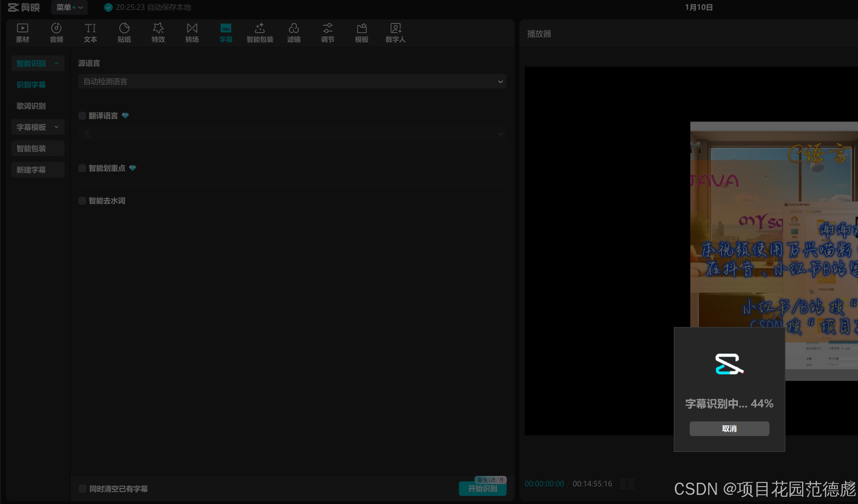This screenshot has height=504, width=858.
Task: Cancel the subtitle recognition with 取消
Action: pyautogui.click(x=729, y=428)
